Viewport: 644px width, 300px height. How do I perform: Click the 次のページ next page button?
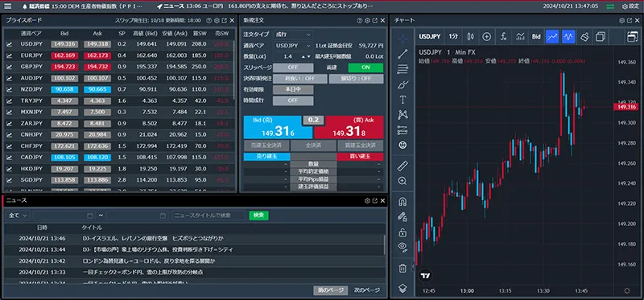pos(367,290)
